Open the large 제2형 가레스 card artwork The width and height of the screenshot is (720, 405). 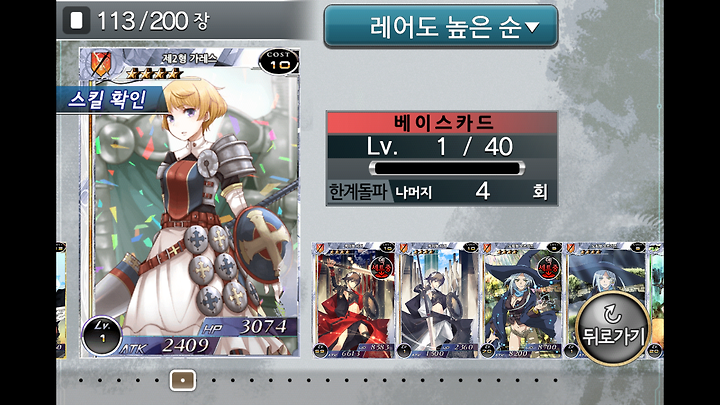(189, 202)
